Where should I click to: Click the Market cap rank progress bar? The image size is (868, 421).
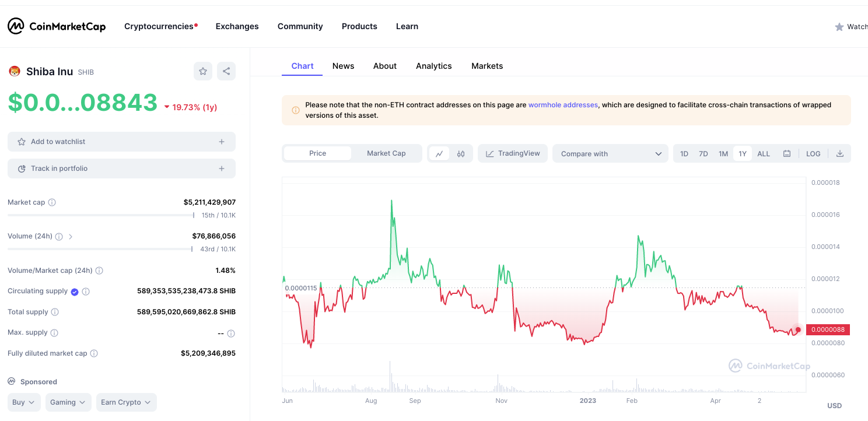point(100,215)
